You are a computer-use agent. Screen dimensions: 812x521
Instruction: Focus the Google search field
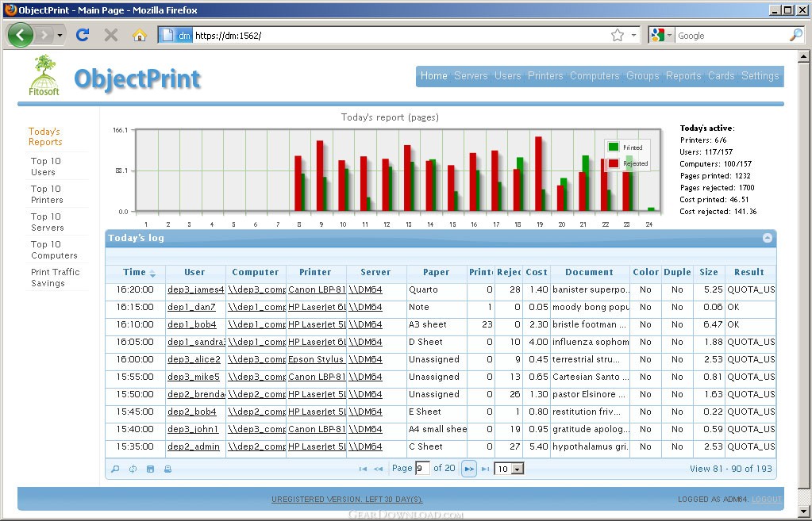click(731, 35)
